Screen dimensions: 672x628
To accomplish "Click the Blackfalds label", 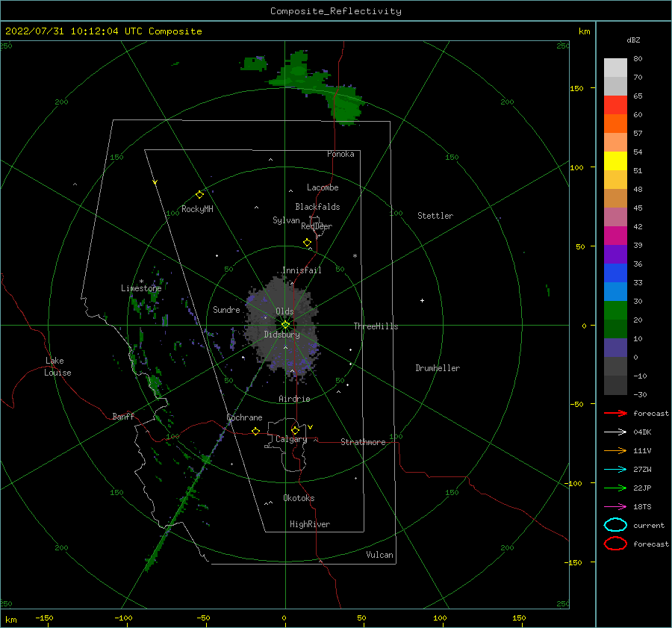I will click(317, 207).
